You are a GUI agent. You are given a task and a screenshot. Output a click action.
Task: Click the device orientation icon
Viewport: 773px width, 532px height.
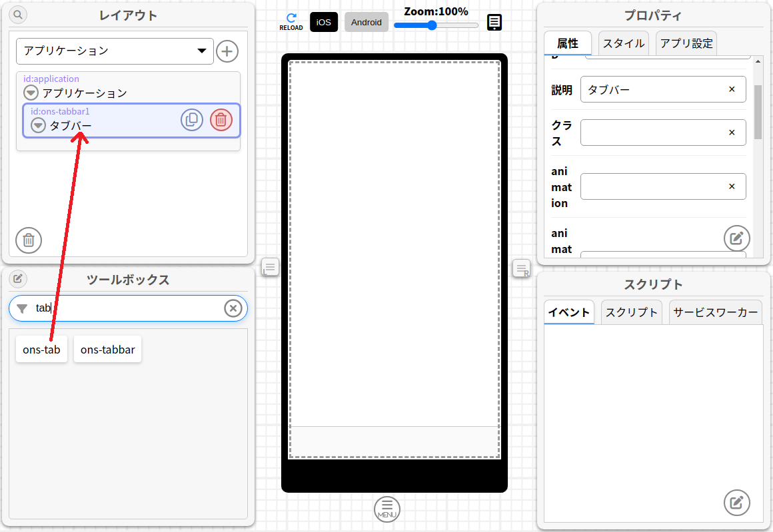[494, 23]
